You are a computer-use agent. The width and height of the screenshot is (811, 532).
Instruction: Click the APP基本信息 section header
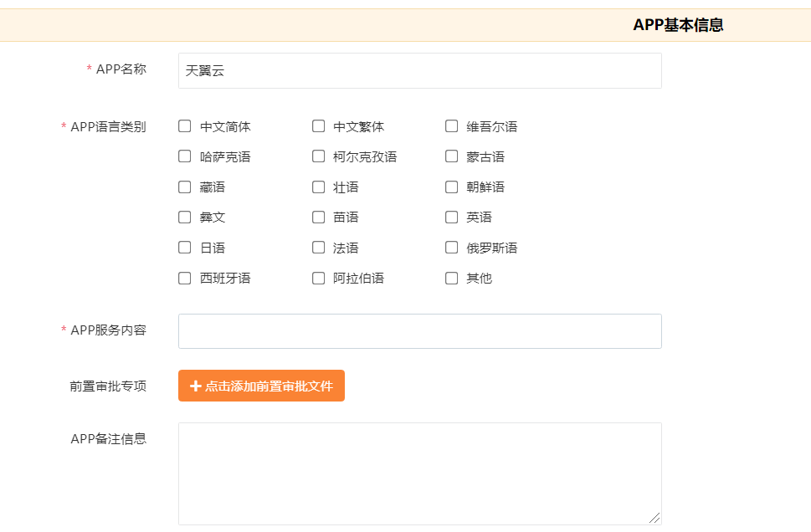[678, 25]
